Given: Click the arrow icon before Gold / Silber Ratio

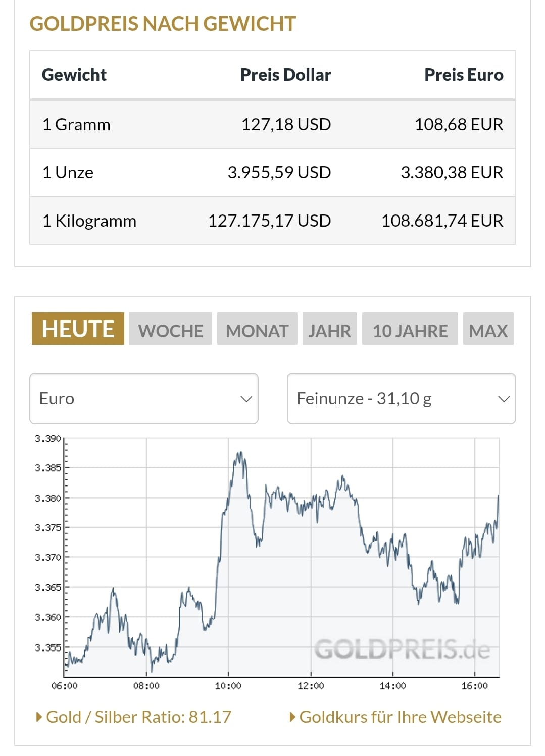Looking at the screenshot, I should [39, 717].
